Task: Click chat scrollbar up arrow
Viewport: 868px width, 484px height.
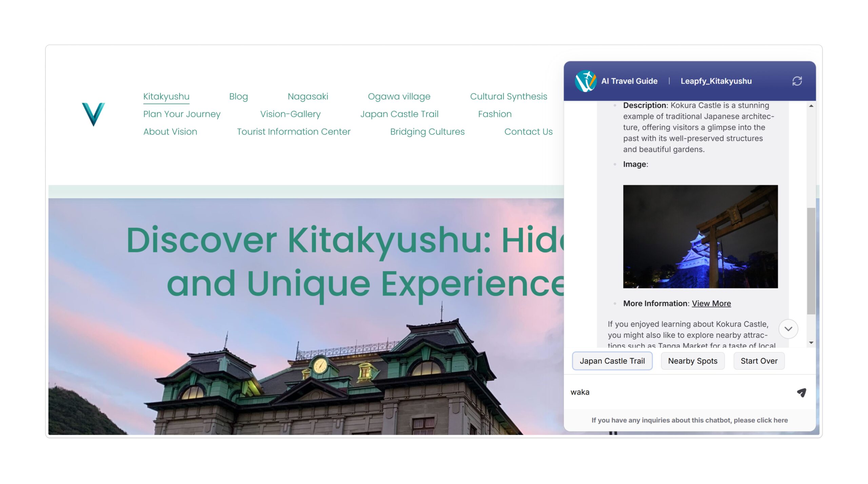Action: coord(811,106)
